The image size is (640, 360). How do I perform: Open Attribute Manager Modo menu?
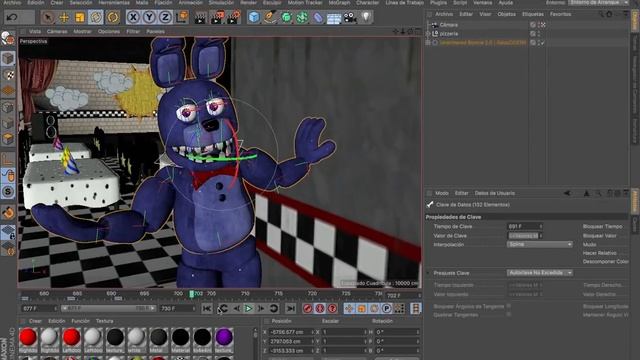[x=442, y=193]
